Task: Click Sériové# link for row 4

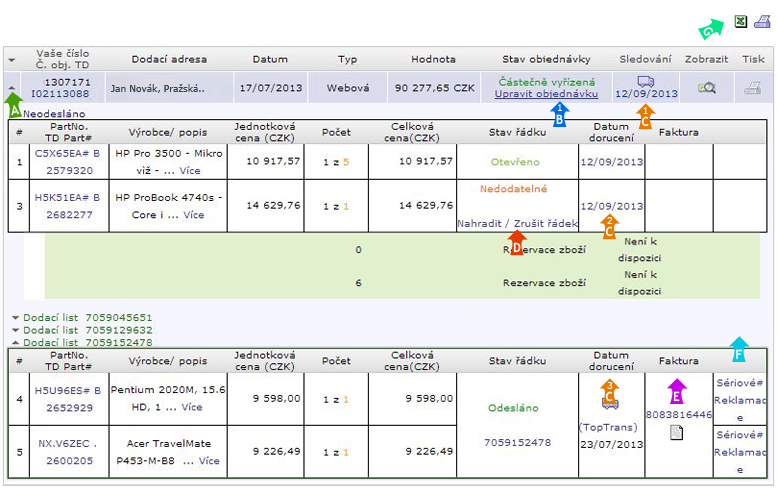Action: tap(739, 383)
